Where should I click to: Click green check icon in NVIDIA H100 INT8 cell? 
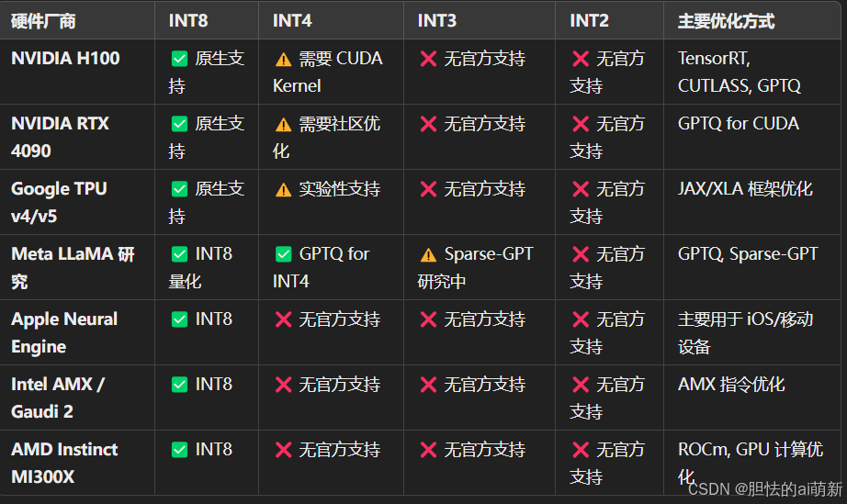coord(179,58)
